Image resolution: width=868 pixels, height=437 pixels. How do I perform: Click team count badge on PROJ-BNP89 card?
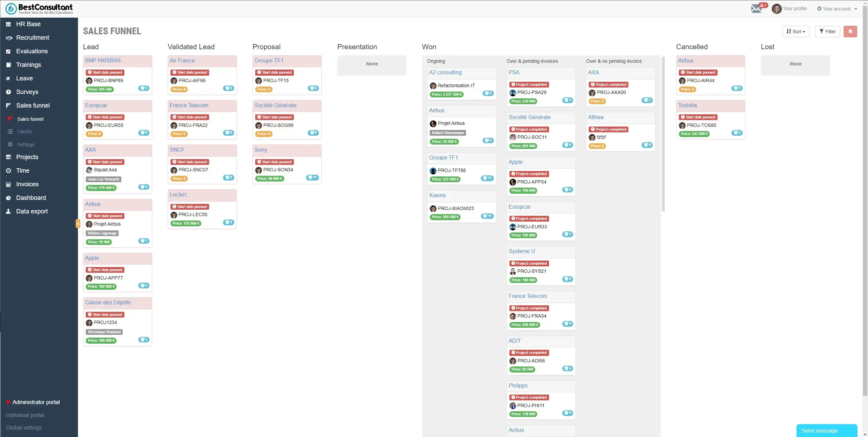click(x=144, y=88)
